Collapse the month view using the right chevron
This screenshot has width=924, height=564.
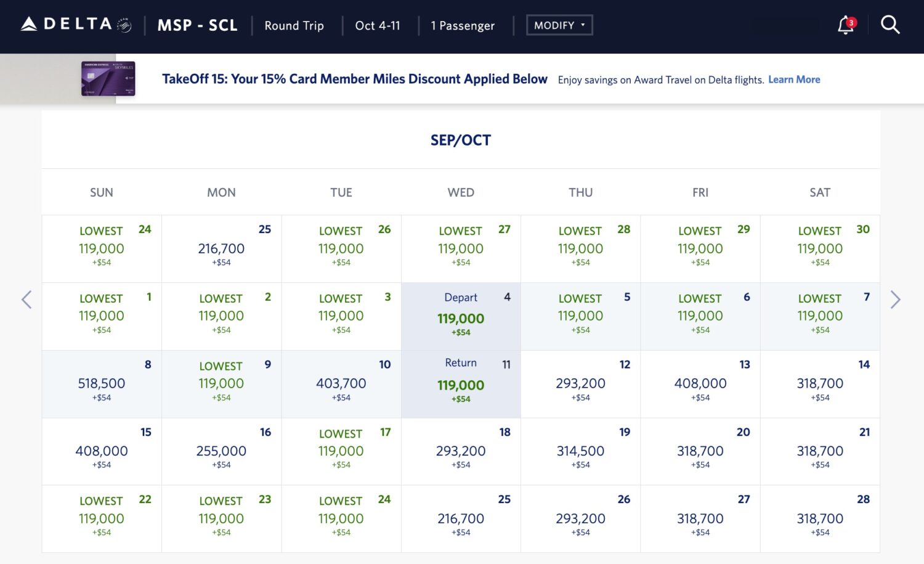pos(896,300)
